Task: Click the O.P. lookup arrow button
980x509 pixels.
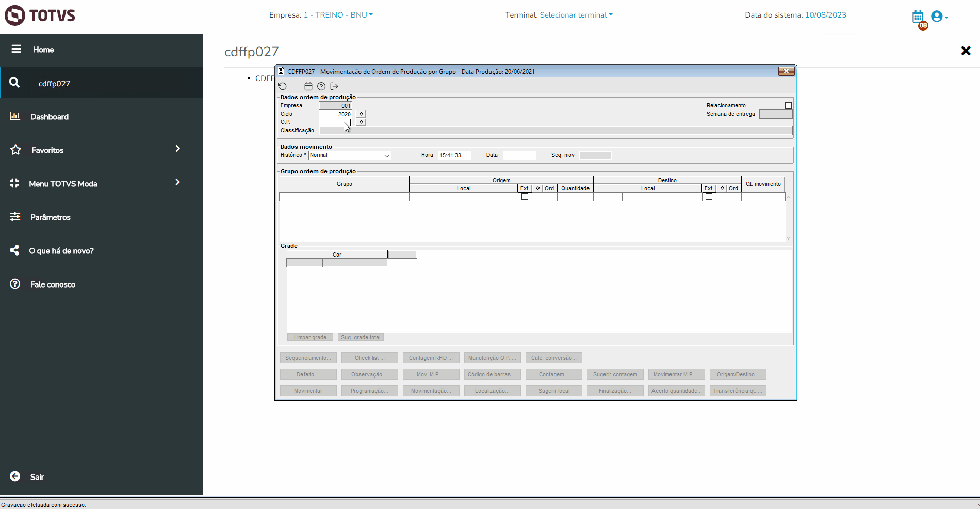Action: 361,122
